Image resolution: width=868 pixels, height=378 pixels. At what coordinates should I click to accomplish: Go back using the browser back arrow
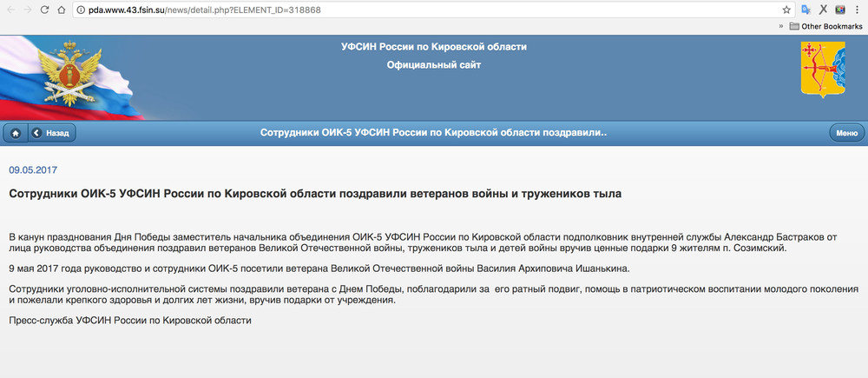click(10, 10)
